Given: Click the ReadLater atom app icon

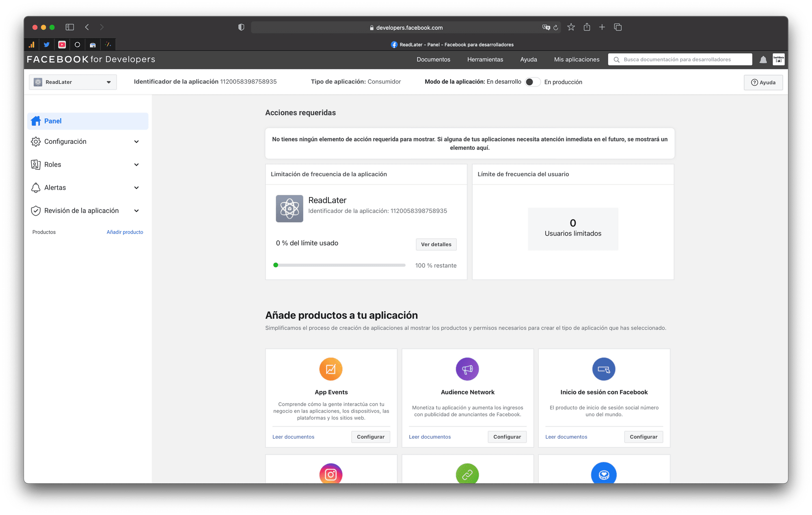Looking at the screenshot, I should [x=289, y=208].
